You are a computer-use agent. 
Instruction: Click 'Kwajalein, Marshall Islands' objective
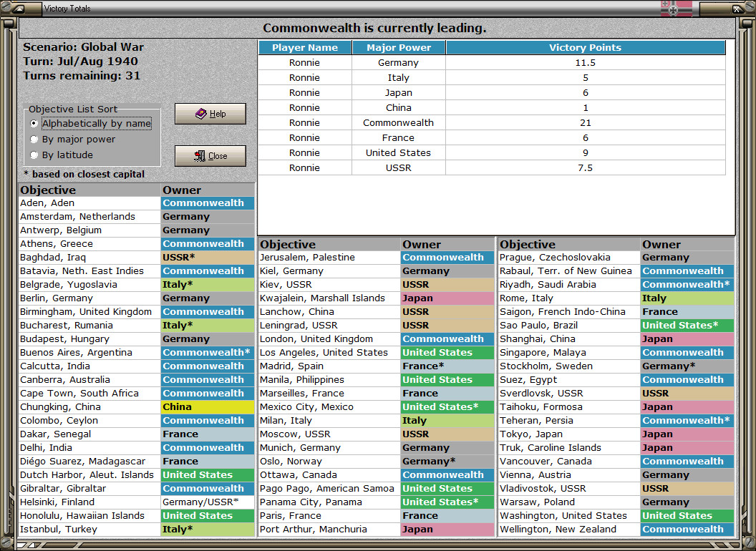click(x=329, y=298)
